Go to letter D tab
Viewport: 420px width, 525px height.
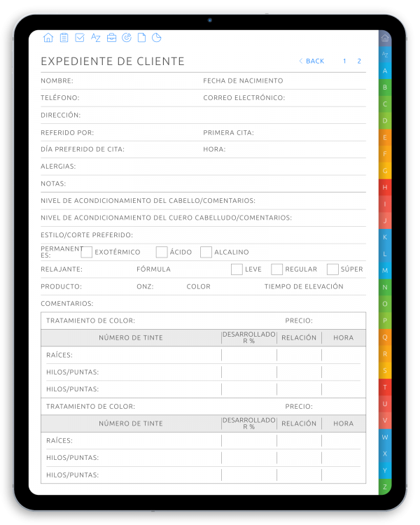(385, 121)
